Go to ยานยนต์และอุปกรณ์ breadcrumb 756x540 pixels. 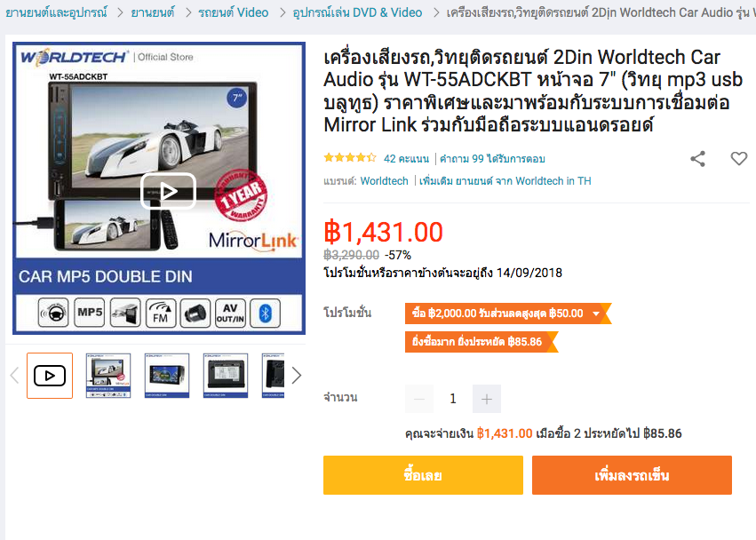56,12
